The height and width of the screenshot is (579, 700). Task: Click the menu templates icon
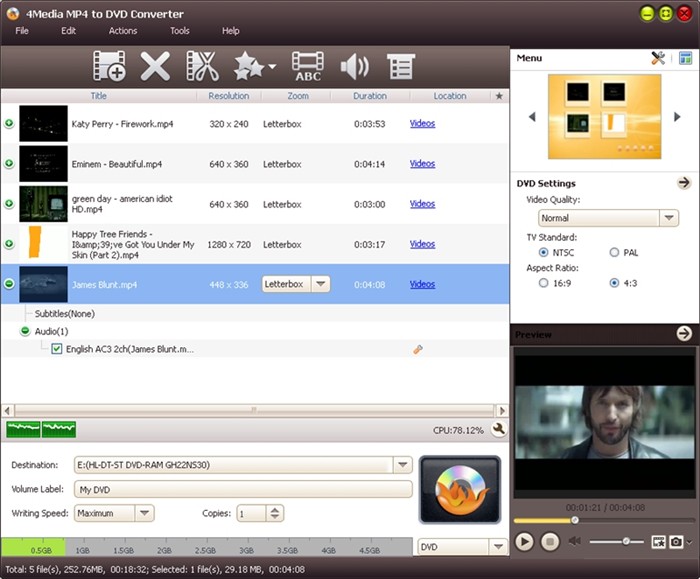[x=685, y=58]
